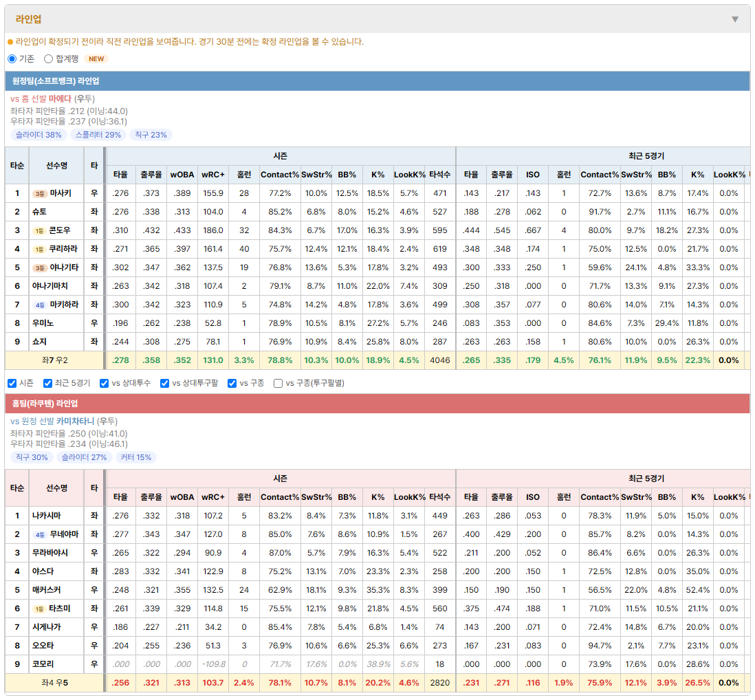Click the 슬라이더 38% pitch tag
755x700 pixels.
[x=39, y=135]
